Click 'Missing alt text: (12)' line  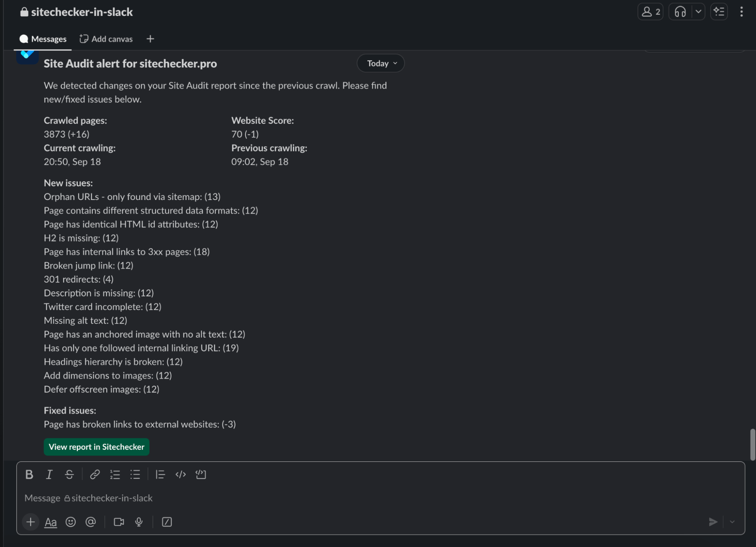pyautogui.click(x=85, y=321)
